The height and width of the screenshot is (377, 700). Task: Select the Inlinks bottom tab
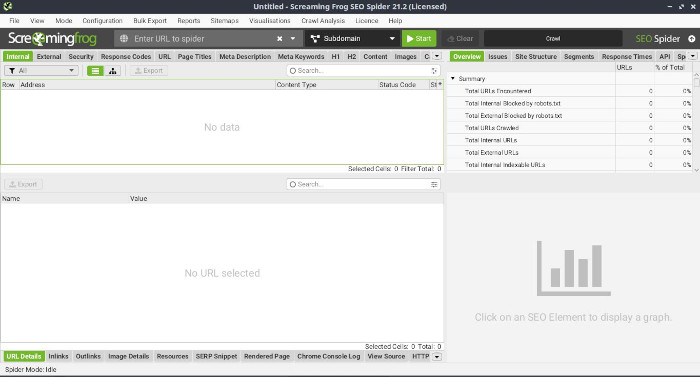point(58,356)
